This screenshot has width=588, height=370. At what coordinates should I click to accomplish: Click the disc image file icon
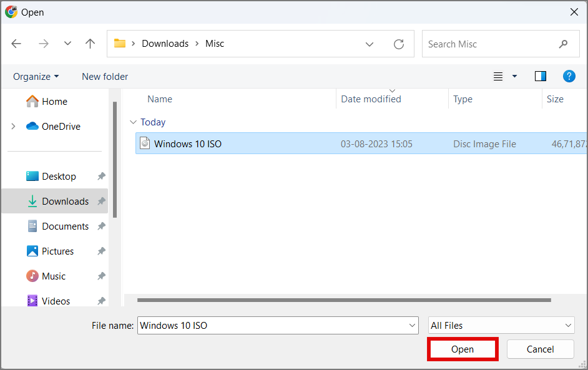[x=145, y=144]
